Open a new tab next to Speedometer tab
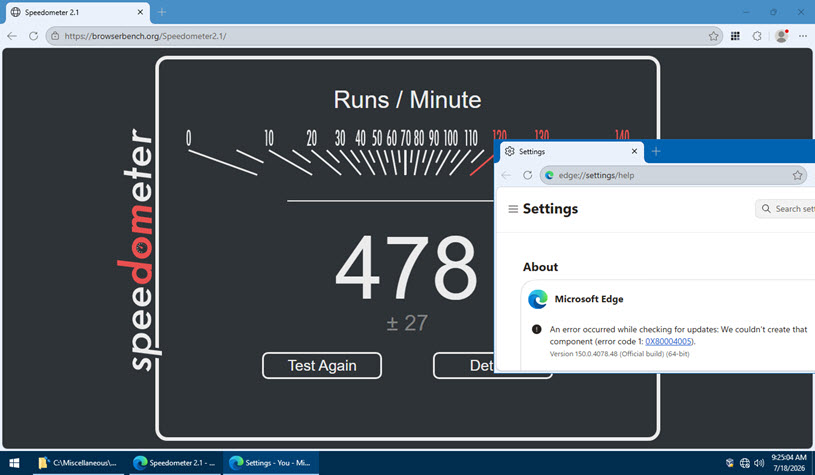Viewport: 815px width, 475px height. pos(162,12)
